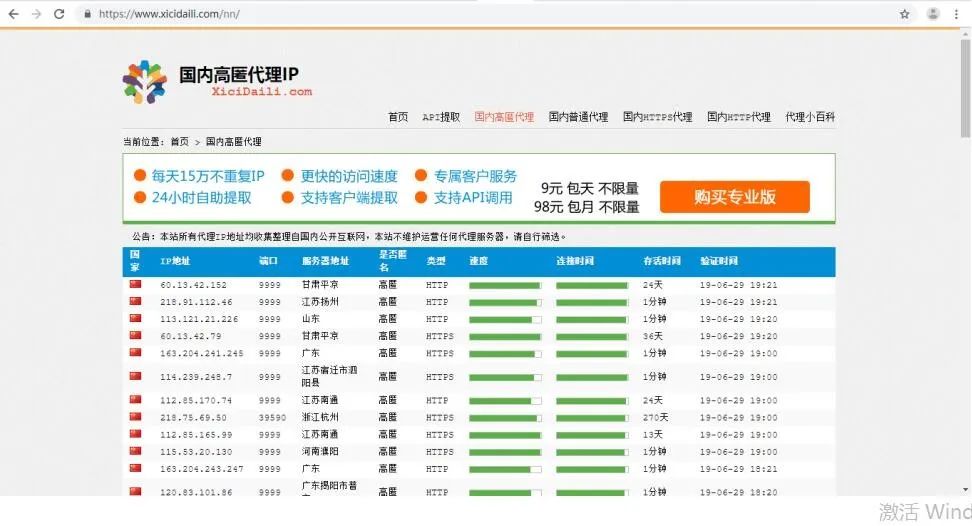
Task: Click the site title 国内高匿代理IP
Action: 239,75
